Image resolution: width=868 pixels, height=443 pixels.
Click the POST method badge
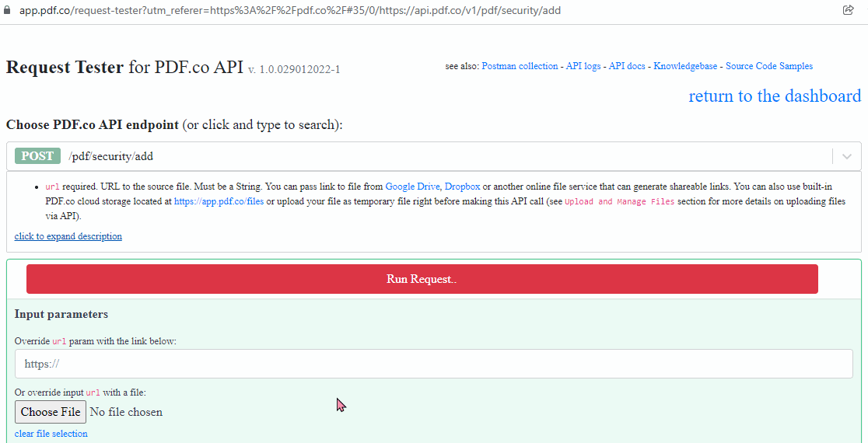click(37, 156)
